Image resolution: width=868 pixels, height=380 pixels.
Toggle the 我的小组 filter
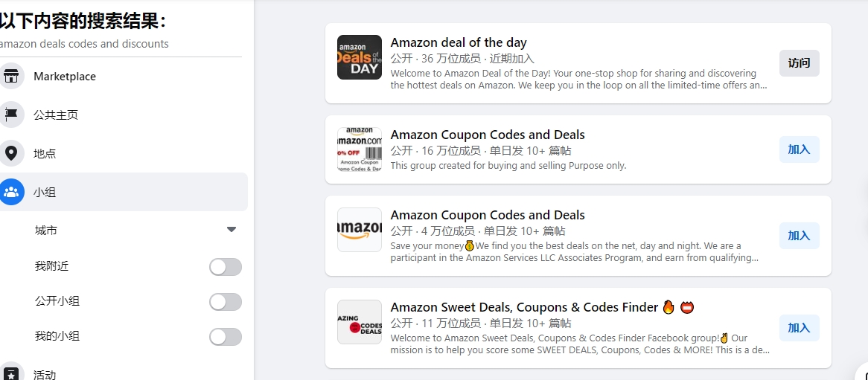[226, 337]
